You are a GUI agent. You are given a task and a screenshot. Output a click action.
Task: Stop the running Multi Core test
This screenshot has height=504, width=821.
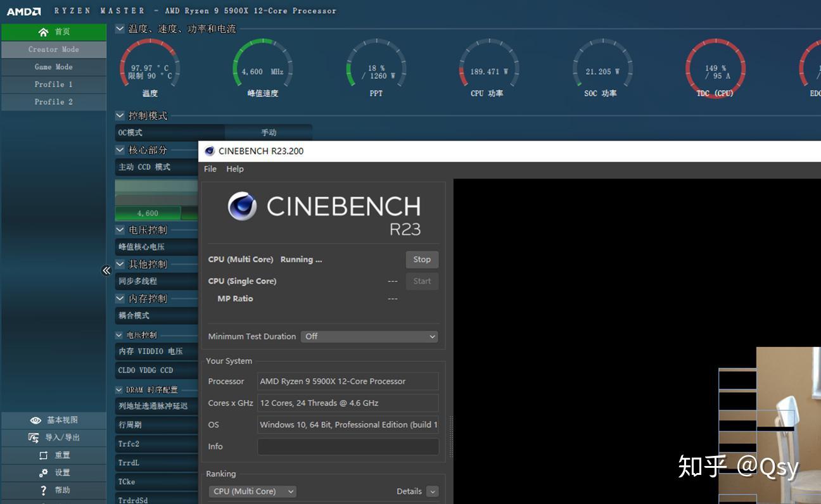(422, 260)
